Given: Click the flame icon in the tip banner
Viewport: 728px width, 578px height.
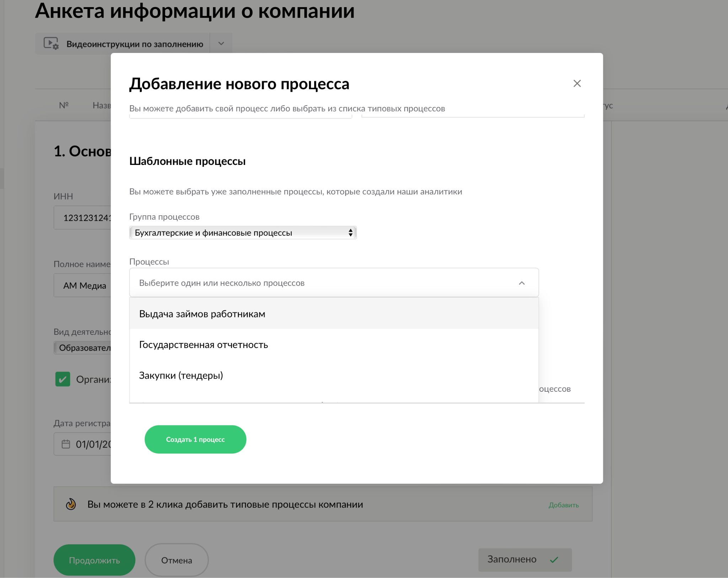Looking at the screenshot, I should 71,504.
